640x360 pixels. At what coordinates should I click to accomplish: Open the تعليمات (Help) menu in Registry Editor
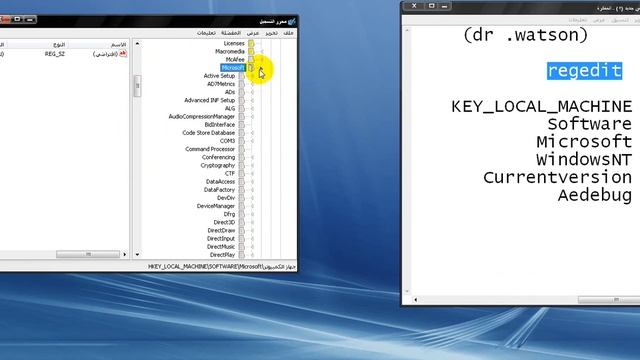[x=206, y=33]
